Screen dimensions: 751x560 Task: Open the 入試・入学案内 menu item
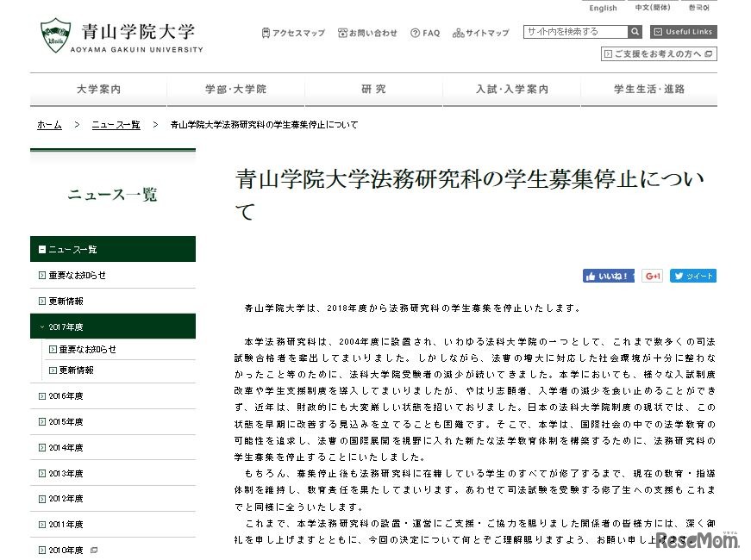(512, 89)
